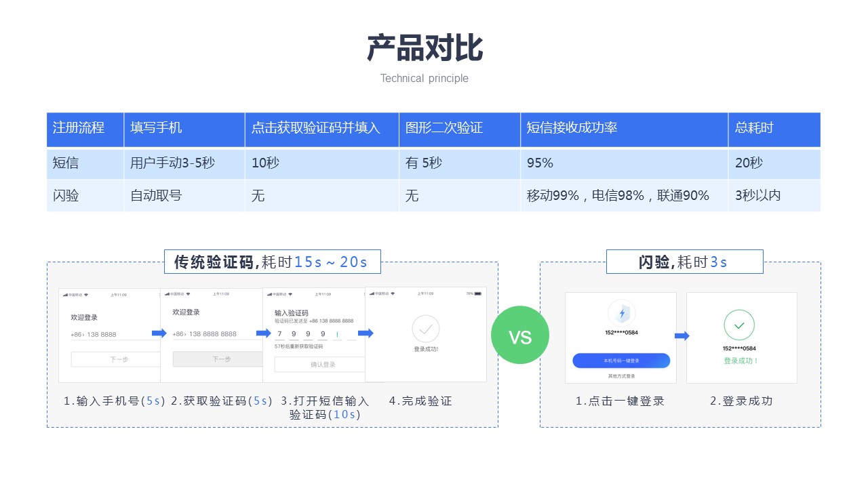868x488 pixels.
Task: Click the blue 本机号码一键登录 button
Action: click(x=621, y=361)
